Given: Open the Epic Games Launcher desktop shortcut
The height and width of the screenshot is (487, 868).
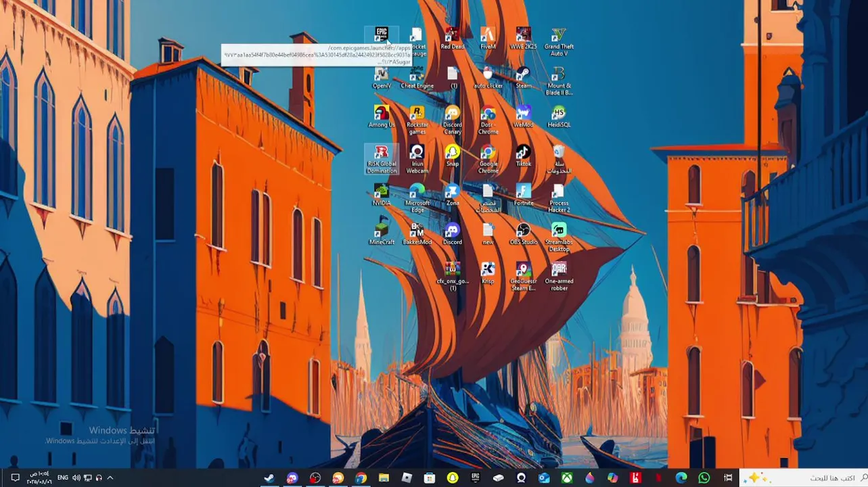Looking at the screenshot, I should (x=382, y=35).
